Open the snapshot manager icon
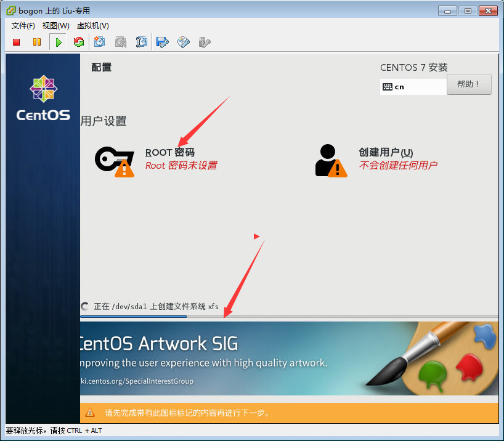This screenshot has width=504, height=441. point(142,42)
